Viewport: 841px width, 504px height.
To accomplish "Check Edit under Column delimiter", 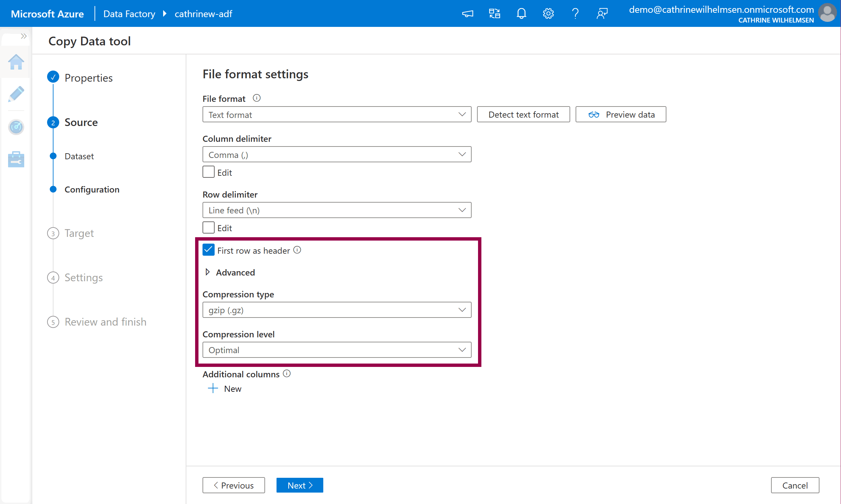I will pos(208,172).
